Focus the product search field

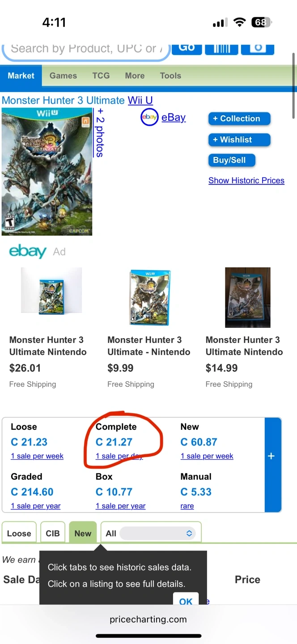pos(85,48)
